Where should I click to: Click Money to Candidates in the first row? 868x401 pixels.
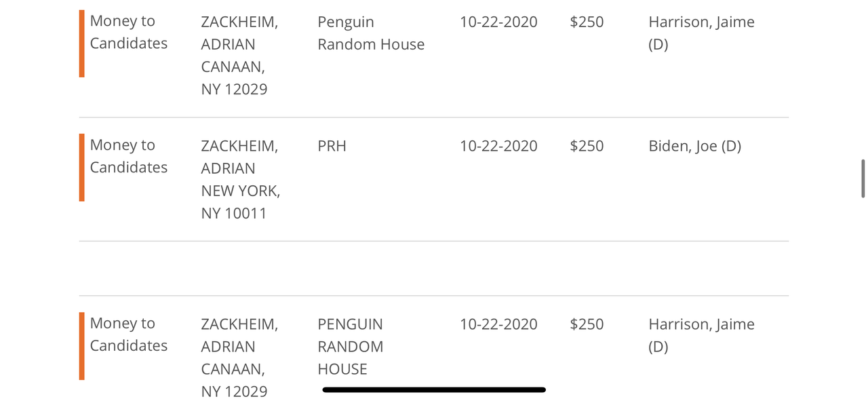pos(129,32)
